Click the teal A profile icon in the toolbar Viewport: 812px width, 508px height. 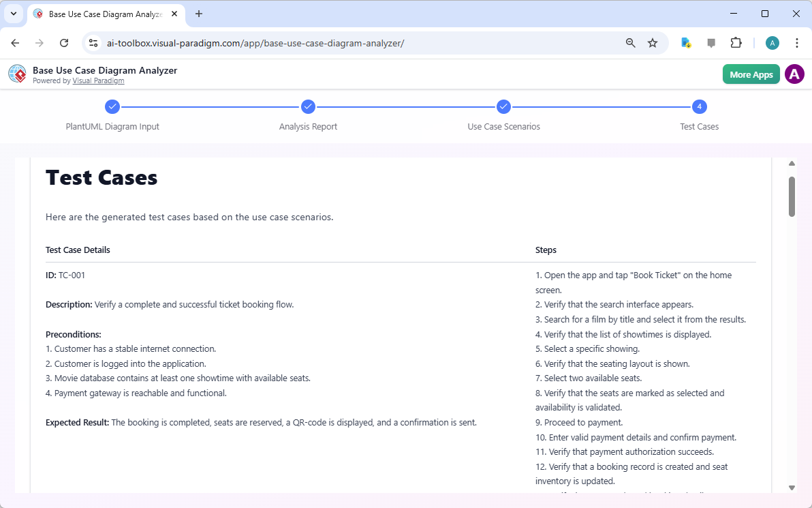coord(772,42)
